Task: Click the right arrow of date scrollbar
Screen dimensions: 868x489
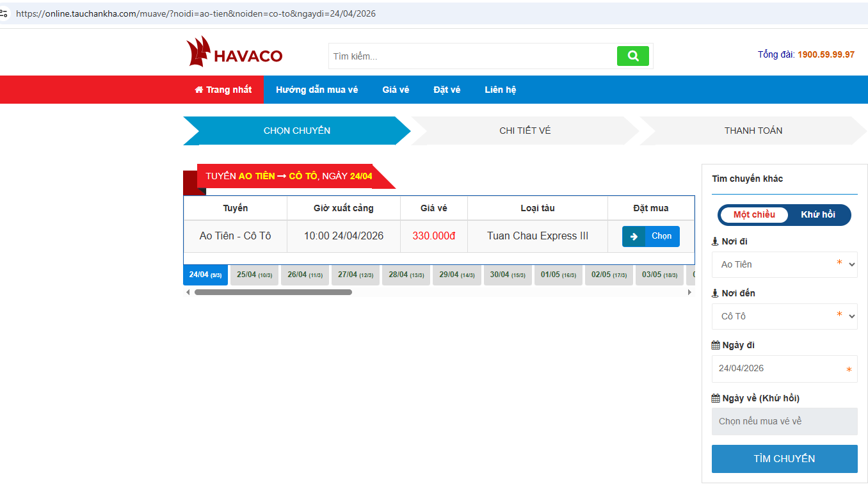Action: (689, 293)
